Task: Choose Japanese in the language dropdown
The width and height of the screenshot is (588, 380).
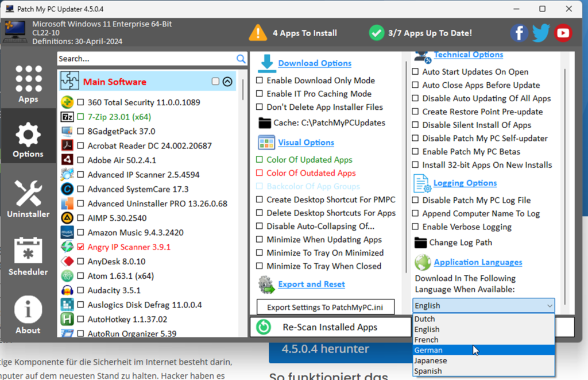Action: (432, 360)
